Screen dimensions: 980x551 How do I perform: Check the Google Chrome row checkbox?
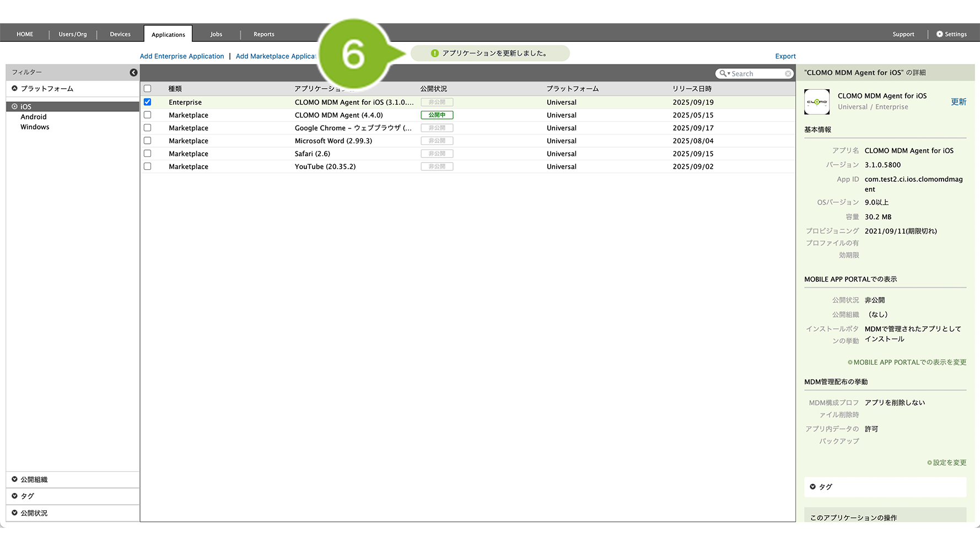147,128
